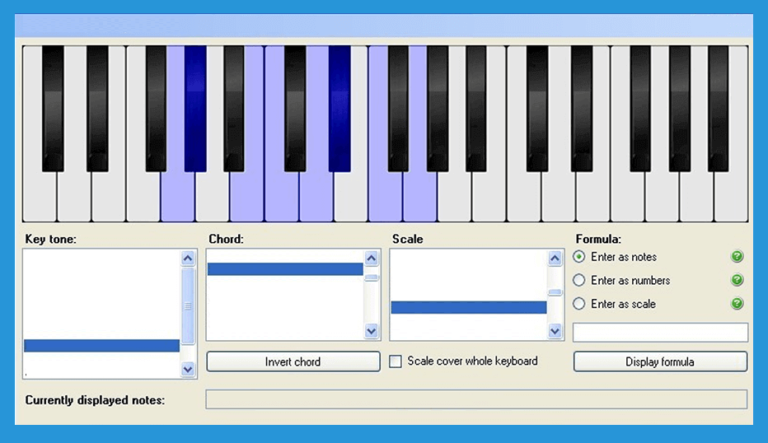Image resolution: width=768 pixels, height=443 pixels.
Task: Play the unhighlighted second-octave E white key
Action: [351, 196]
